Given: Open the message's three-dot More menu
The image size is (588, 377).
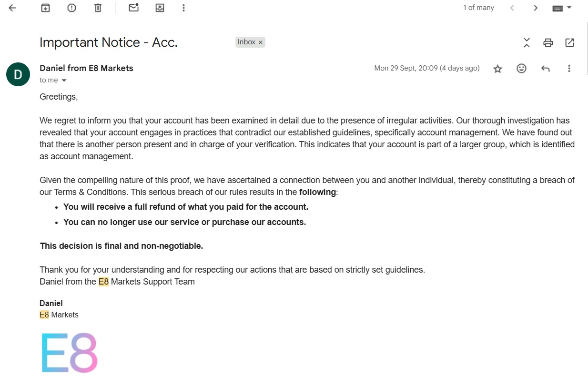Looking at the screenshot, I should click(569, 69).
